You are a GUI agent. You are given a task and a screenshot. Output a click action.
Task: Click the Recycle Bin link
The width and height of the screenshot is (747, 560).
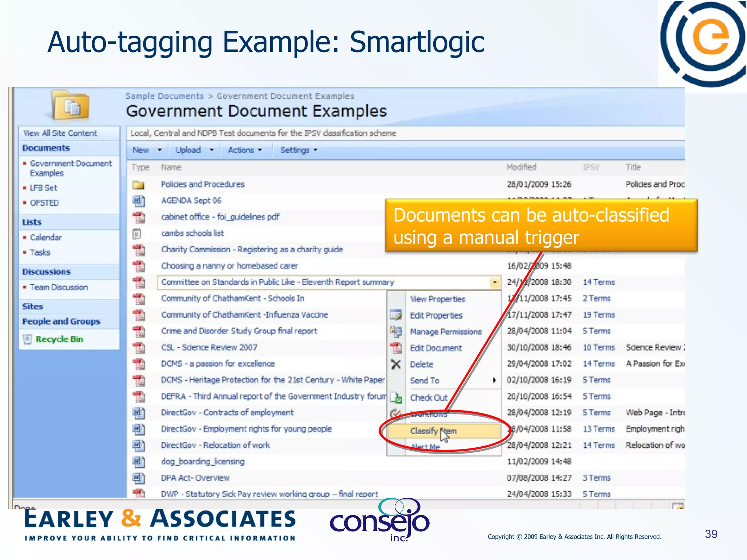[59, 339]
